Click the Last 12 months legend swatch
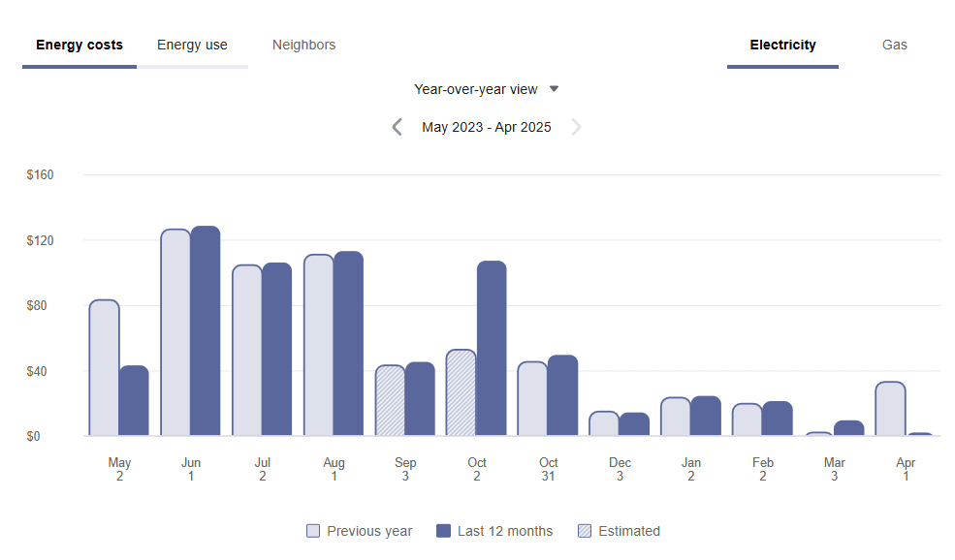 [x=441, y=530]
